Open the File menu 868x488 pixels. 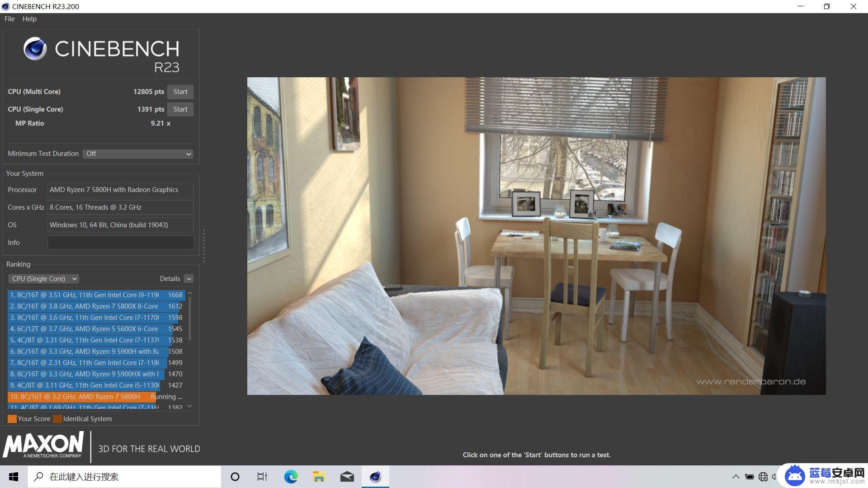point(9,19)
